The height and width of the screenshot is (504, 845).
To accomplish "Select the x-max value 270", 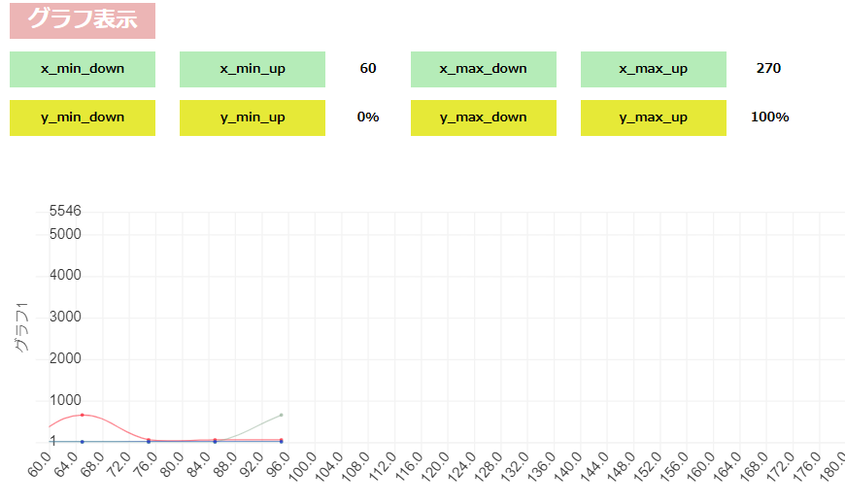I will click(x=768, y=69).
